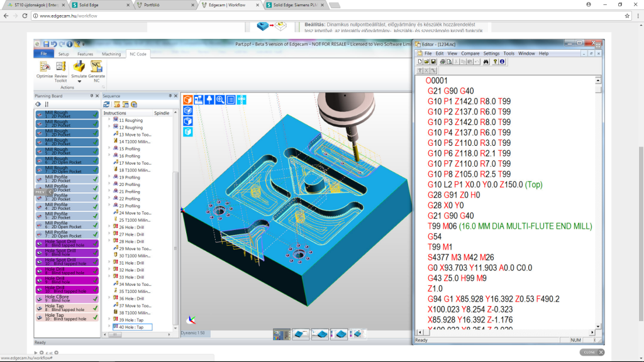Click the eye icon in the Planning Board toolbar
The image size is (644, 362).
click(38, 104)
